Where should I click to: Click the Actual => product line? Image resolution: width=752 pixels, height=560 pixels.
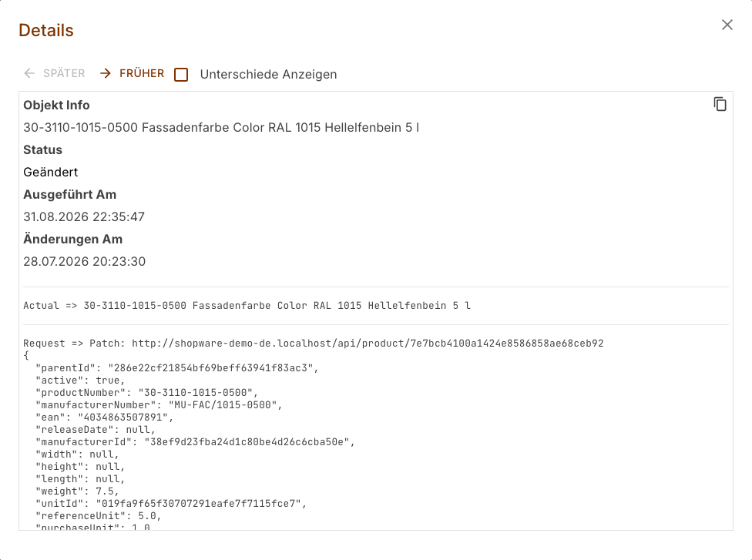(247, 306)
